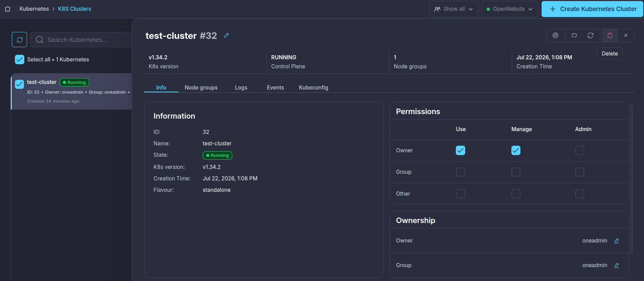Open the OpenNebula zone dropdown
Image resolution: width=644 pixels, height=281 pixels.
click(x=510, y=9)
